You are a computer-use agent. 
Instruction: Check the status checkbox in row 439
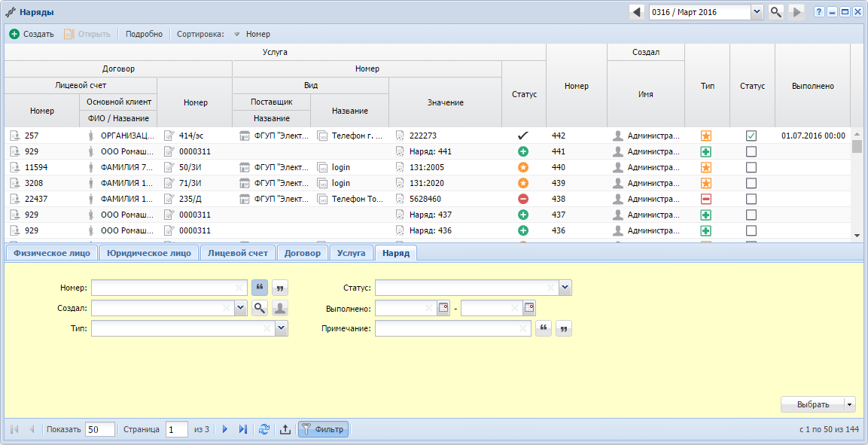coord(751,183)
